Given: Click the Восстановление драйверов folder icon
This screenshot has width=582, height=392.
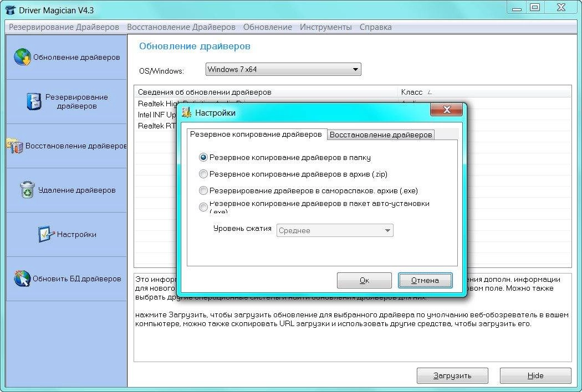Looking at the screenshot, I should click(14, 146).
